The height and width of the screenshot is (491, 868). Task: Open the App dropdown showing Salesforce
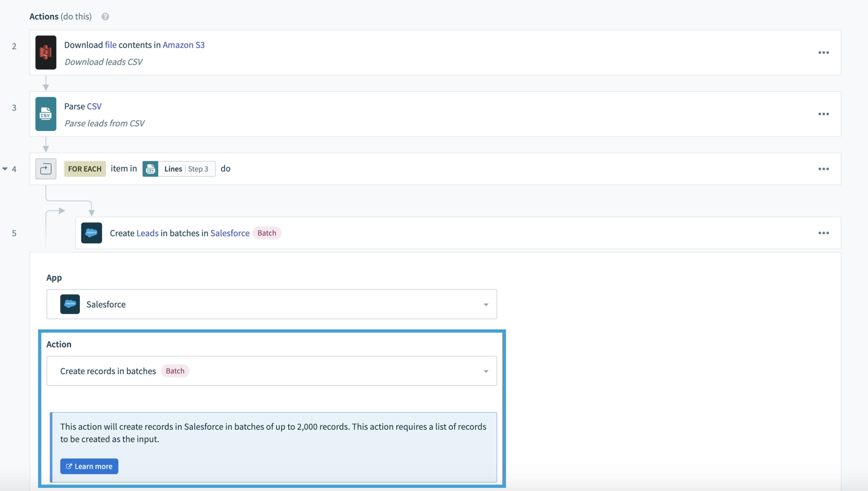point(272,304)
